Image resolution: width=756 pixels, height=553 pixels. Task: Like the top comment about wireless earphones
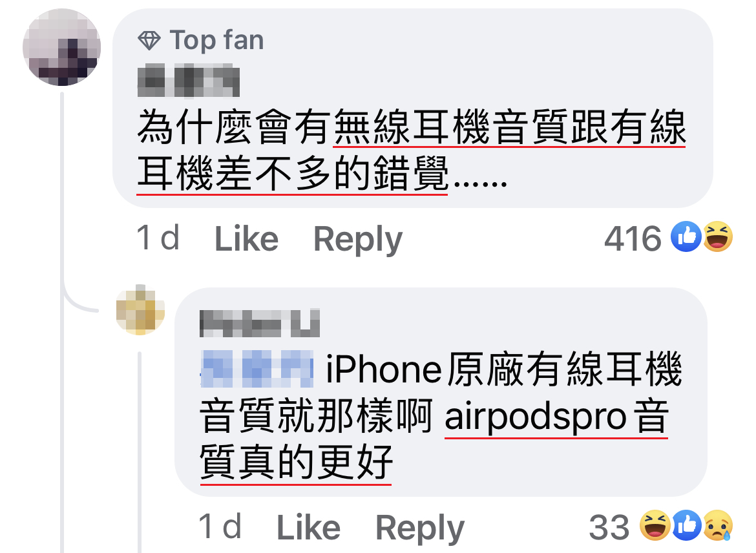tap(246, 238)
